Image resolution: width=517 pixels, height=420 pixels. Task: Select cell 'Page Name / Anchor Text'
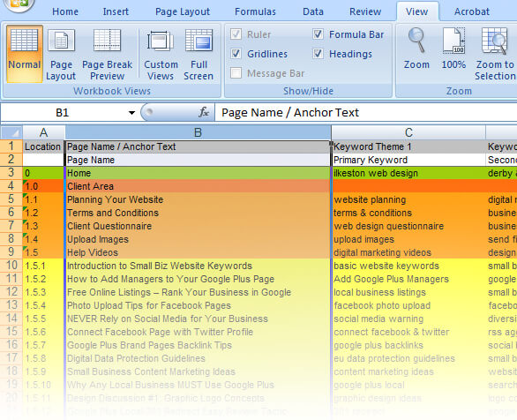point(198,146)
